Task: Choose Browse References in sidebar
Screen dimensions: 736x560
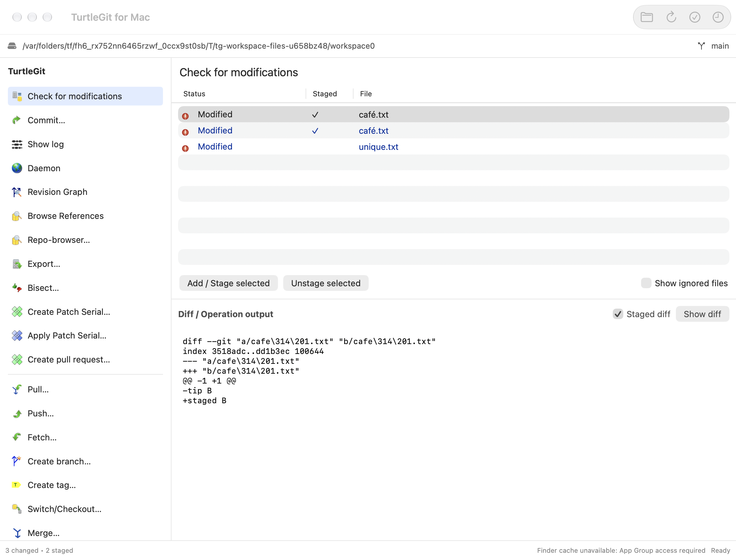Action: point(85,216)
